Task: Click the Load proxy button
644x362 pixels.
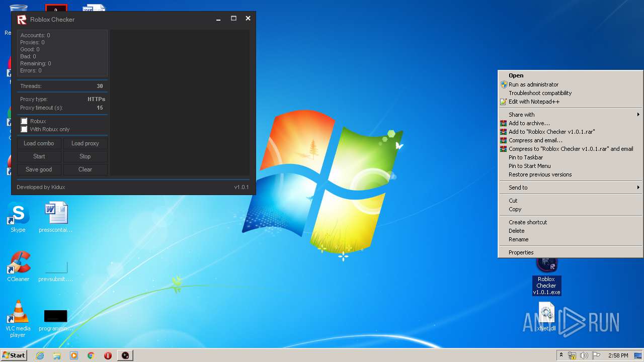Action: 85,143
